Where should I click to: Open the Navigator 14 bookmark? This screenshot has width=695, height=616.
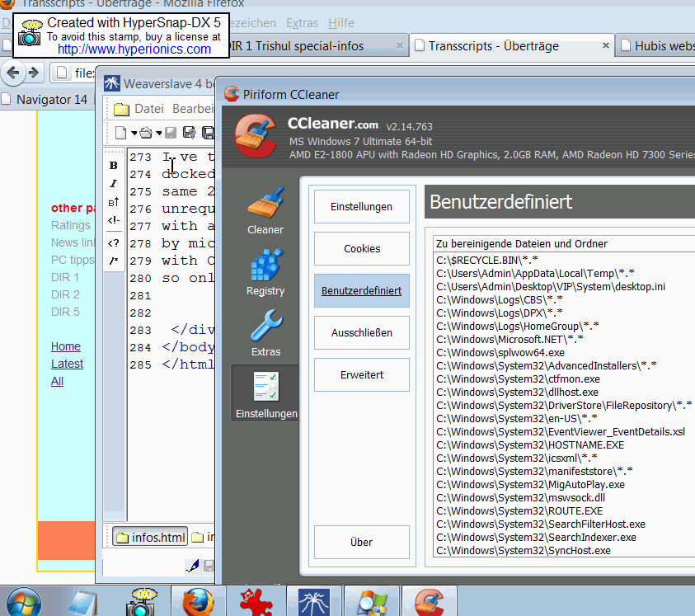point(46,99)
